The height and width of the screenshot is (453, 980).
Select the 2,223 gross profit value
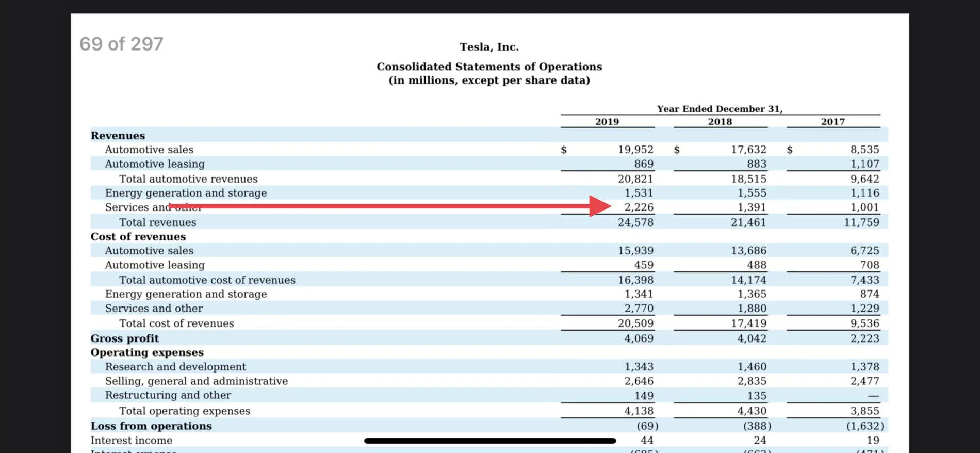[x=864, y=338]
